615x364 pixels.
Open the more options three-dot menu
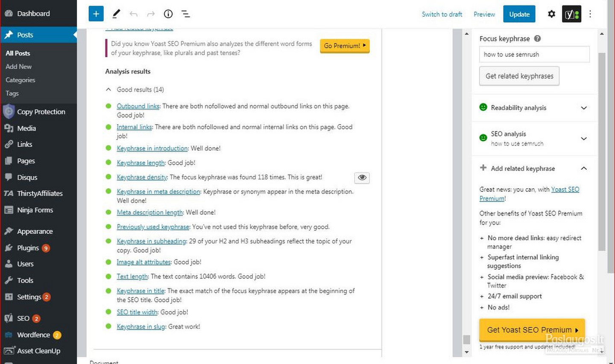pyautogui.click(x=590, y=14)
